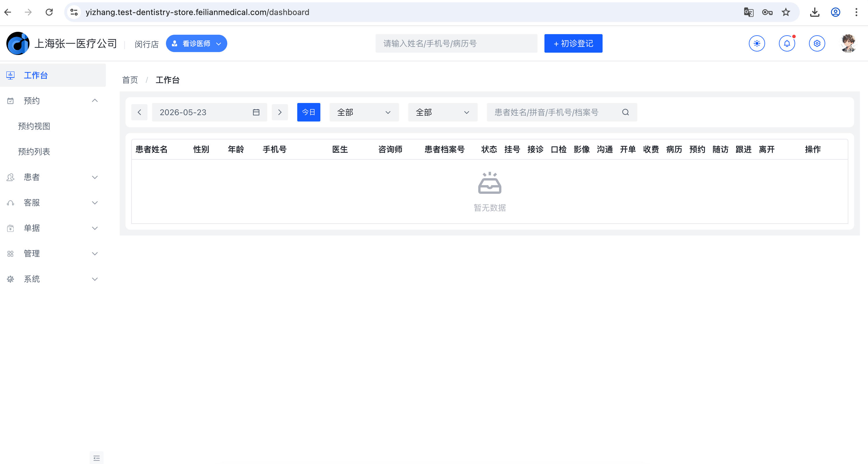Open 预约视图 submenu item

[x=34, y=126]
